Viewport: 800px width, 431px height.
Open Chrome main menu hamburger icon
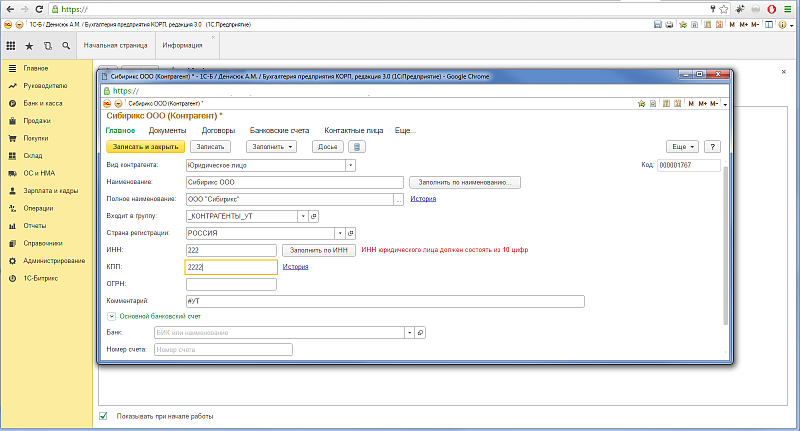(788, 9)
